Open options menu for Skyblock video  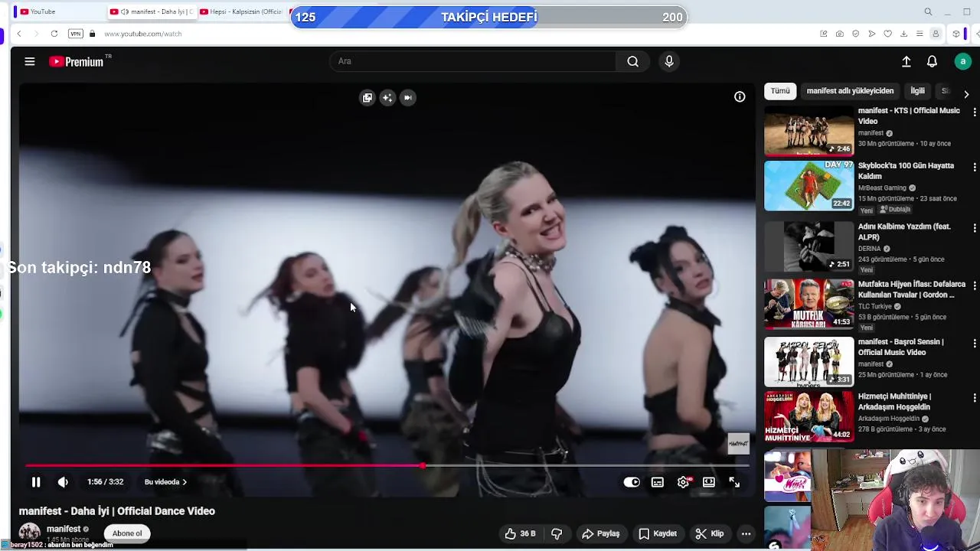(974, 168)
